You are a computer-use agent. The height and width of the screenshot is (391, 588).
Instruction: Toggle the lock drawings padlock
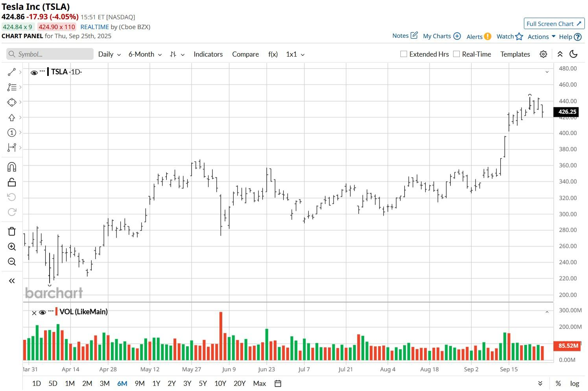point(12,182)
